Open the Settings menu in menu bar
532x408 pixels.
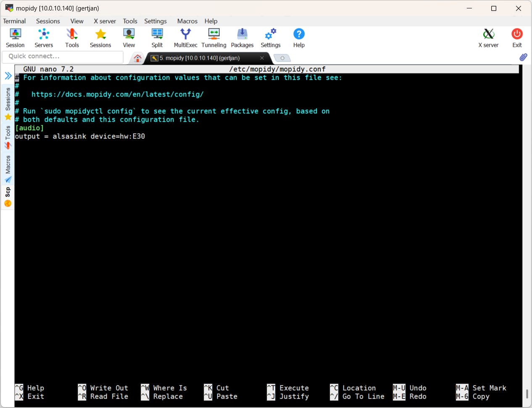tap(155, 21)
